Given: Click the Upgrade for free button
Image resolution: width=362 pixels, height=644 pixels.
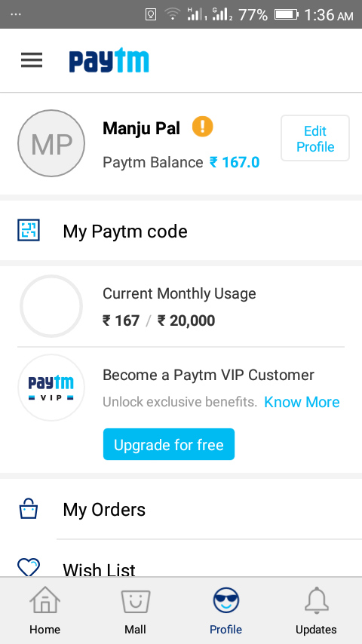Looking at the screenshot, I should point(169,444).
